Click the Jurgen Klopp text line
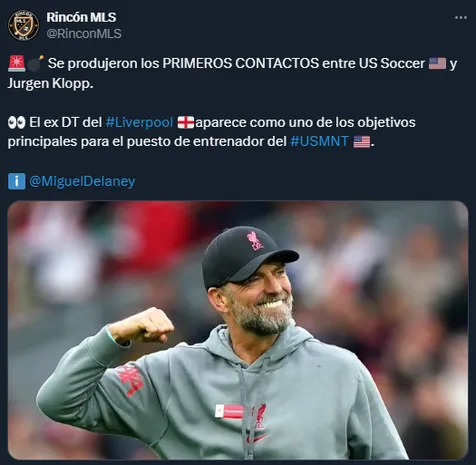476x465 pixels. pyautogui.click(x=50, y=83)
